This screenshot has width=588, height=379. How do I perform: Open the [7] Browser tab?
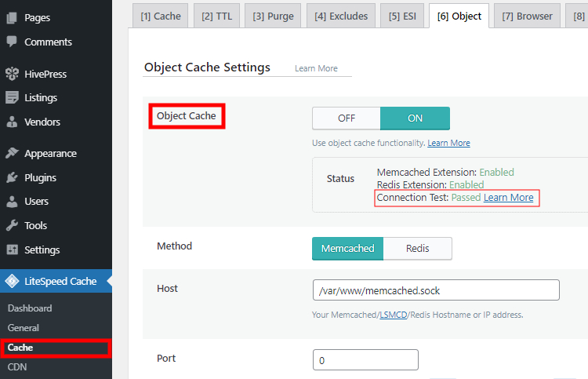(x=527, y=16)
